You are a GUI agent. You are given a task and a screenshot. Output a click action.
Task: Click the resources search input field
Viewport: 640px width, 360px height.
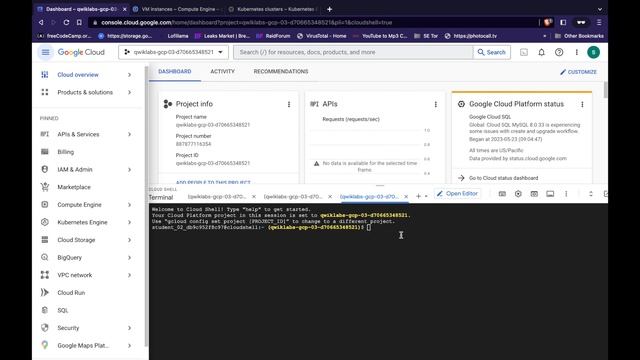point(354,52)
